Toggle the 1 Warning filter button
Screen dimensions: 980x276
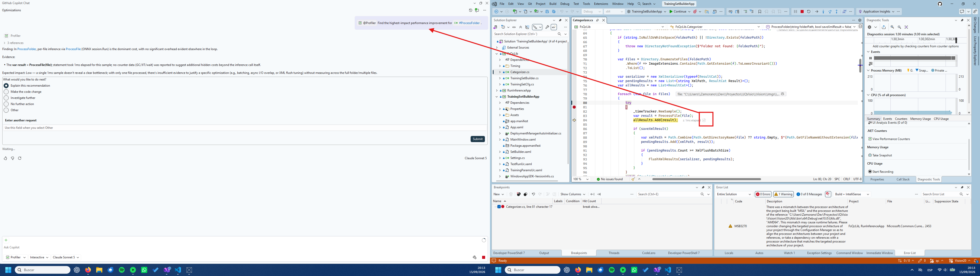783,194
